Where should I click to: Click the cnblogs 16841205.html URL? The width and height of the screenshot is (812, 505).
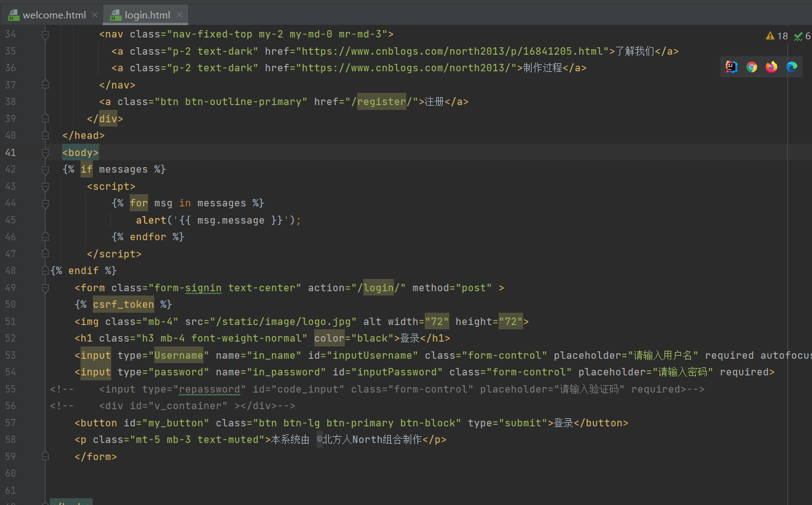(452, 51)
